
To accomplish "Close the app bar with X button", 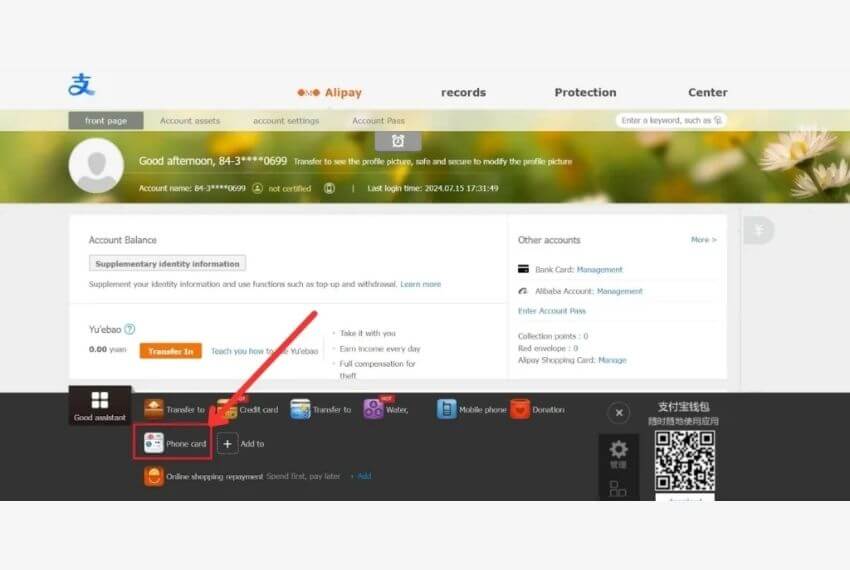I will click(x=619, y=413).
